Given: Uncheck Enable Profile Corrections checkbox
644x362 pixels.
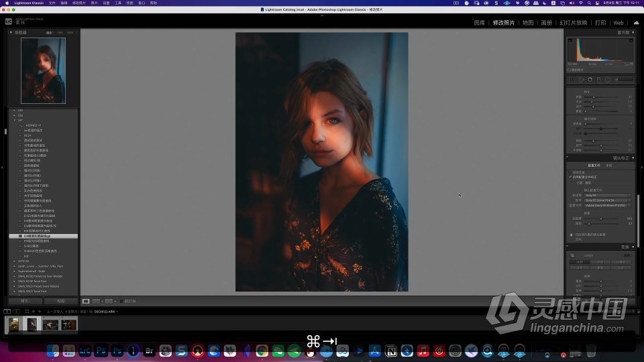Looking at the screenshot, I should point(570,177).
